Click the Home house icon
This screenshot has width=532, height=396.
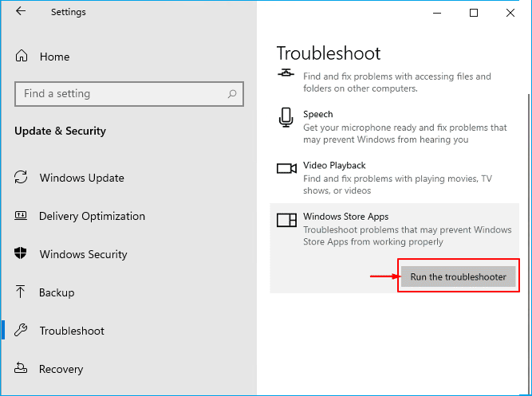click(x=22, y=57)
